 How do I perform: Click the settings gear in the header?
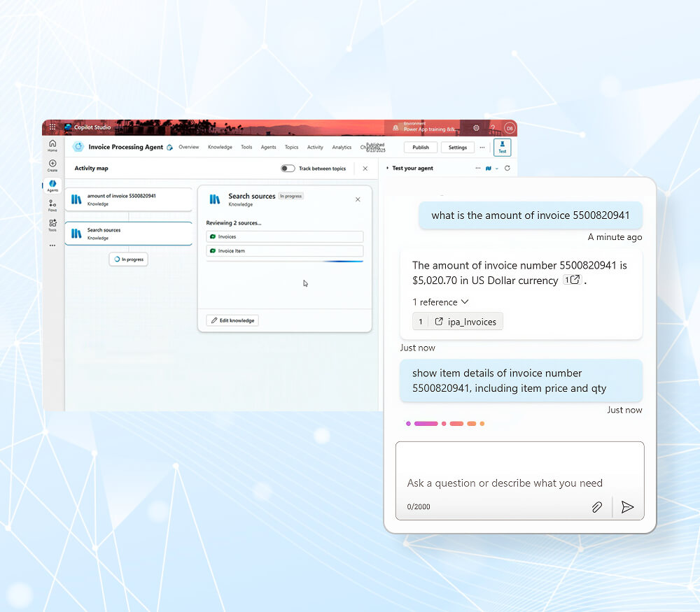(476, 128)
